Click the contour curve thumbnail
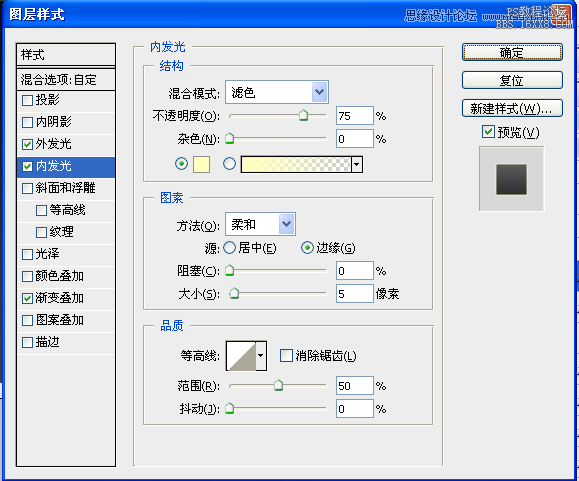Image resolution: width=579 pixels, height=481 pixels. tap(241, 356)
